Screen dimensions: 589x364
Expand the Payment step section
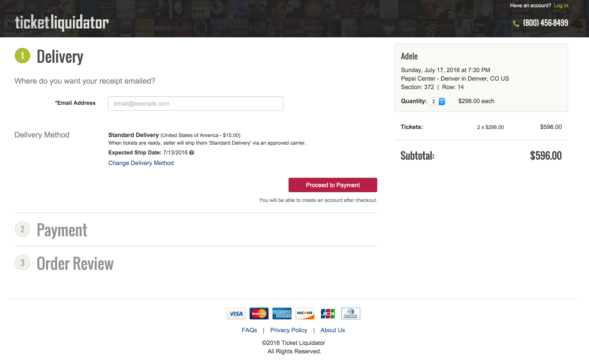(x=62, y=230)
